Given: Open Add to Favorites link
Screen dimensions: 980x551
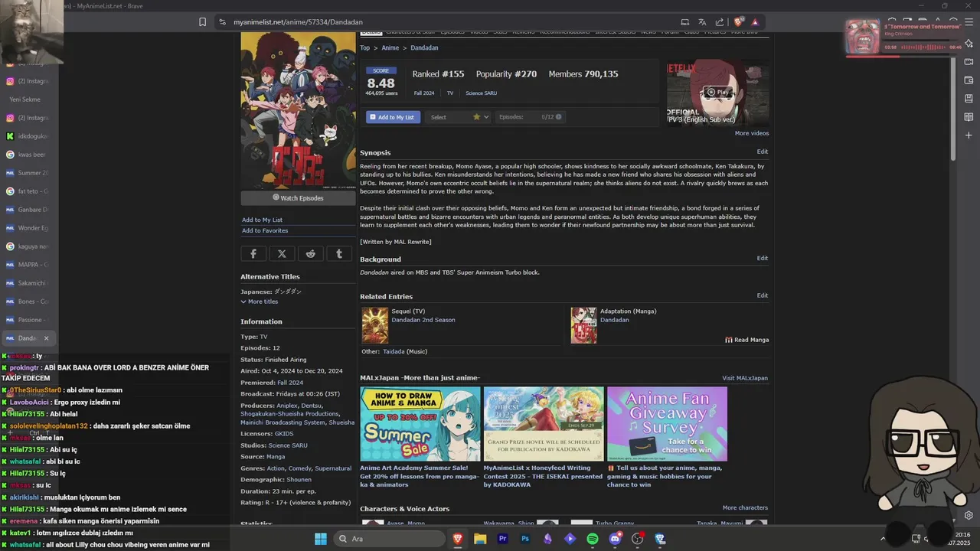Looking at the screenshot, I should (x=265, y=230).
